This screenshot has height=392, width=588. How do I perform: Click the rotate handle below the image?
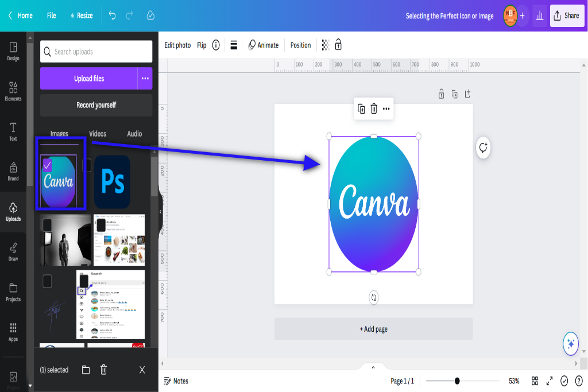coord(373,297)
